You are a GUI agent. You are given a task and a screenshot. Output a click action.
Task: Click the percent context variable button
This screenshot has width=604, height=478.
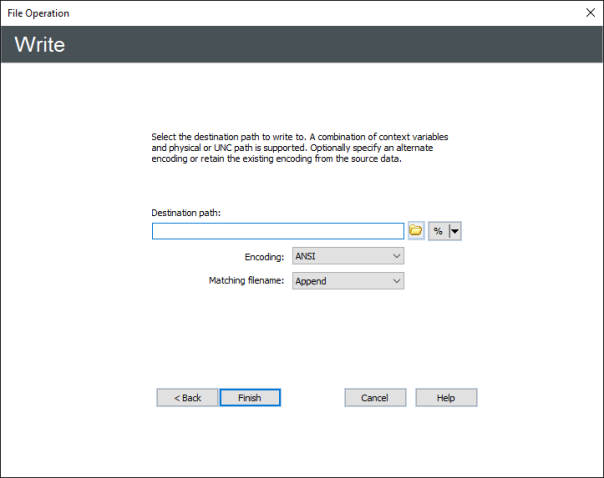click(x=438, y=231)
